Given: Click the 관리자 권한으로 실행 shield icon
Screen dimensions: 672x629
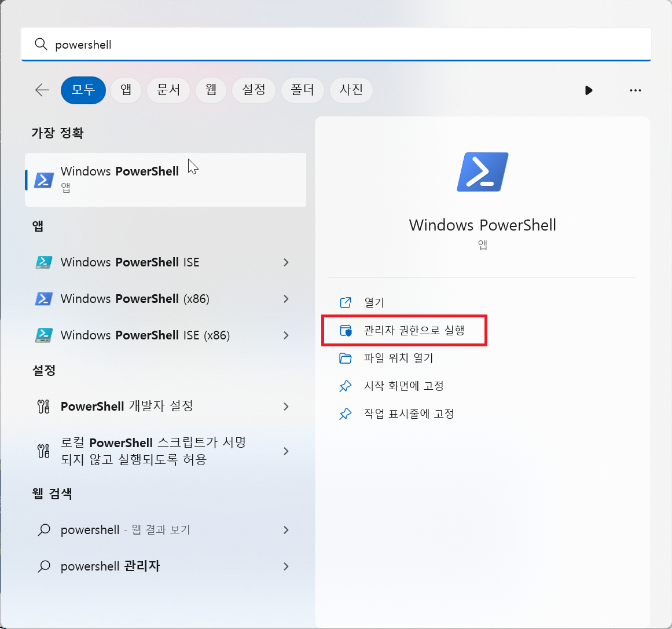Looking at the screenshot, I should pyautogui.click(x=346, y=331).
